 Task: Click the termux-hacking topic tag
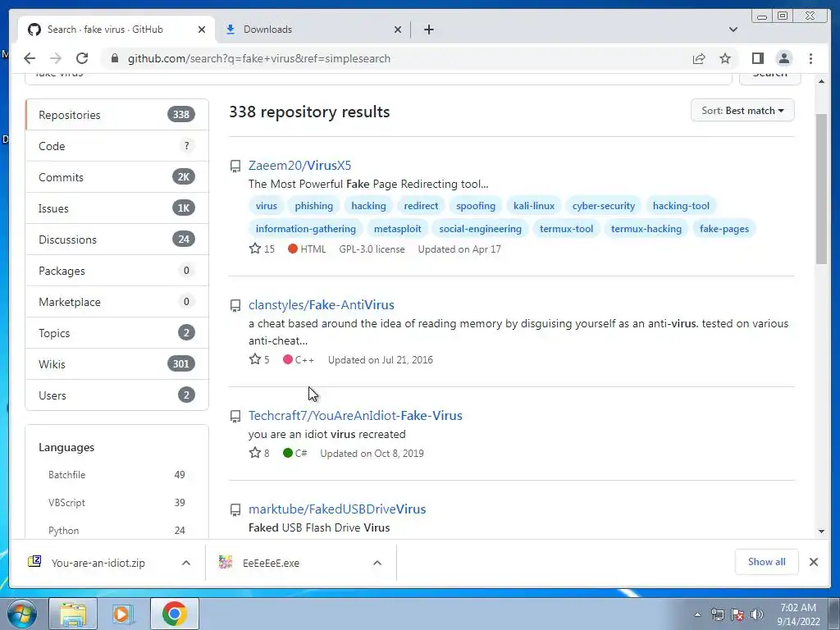(x=646, y=229)
